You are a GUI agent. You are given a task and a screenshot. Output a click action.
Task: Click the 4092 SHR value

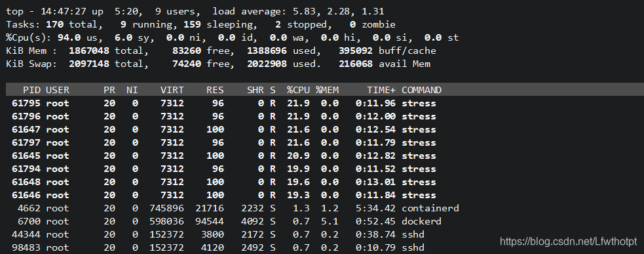(252, 221)
